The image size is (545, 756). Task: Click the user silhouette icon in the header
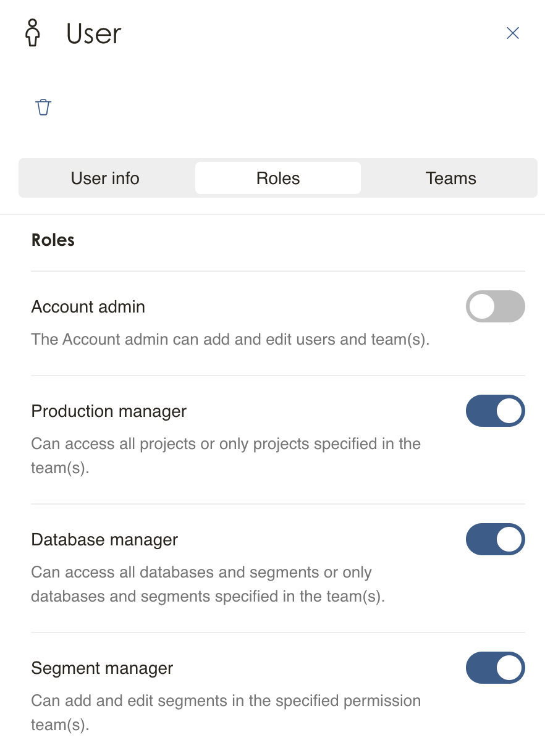coord(33,33)
